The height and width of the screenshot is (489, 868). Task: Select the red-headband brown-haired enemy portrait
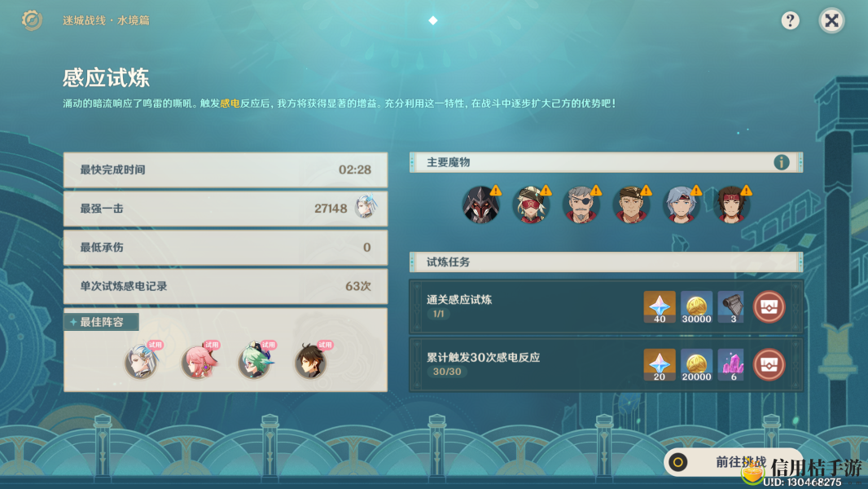pos(731,205)
